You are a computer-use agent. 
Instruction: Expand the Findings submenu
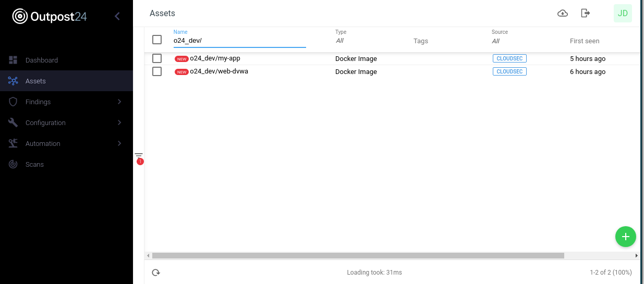click(119, 102)
